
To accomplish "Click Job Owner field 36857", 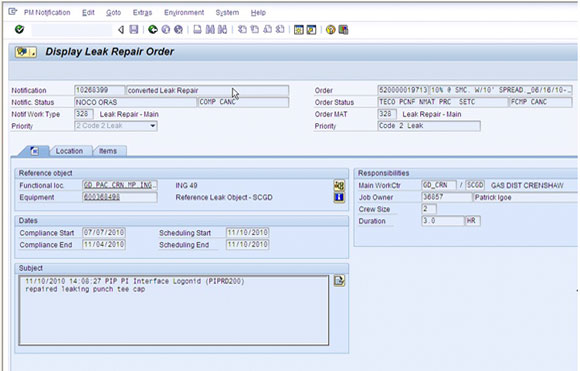I will (x=447, y=197).
